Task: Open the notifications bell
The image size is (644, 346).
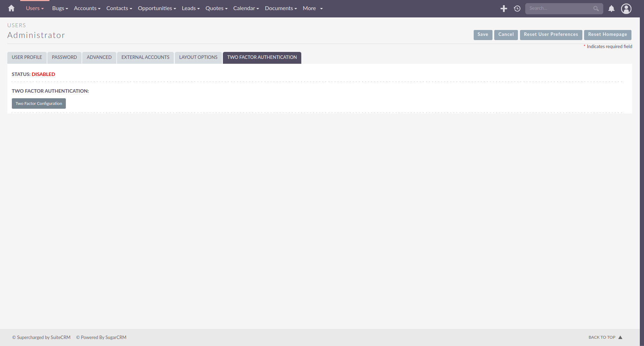Action: pos(611,8)
